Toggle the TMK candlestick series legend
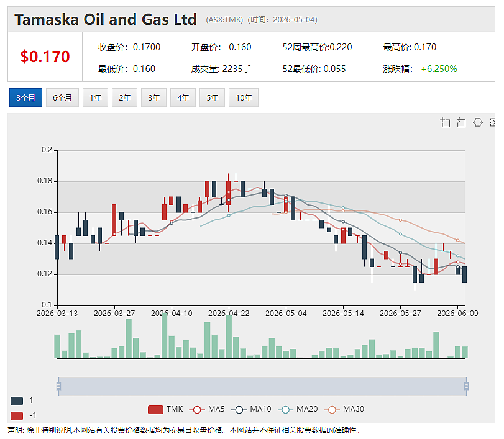This screenshot has height=439, width=504. [x=165, y=409]
